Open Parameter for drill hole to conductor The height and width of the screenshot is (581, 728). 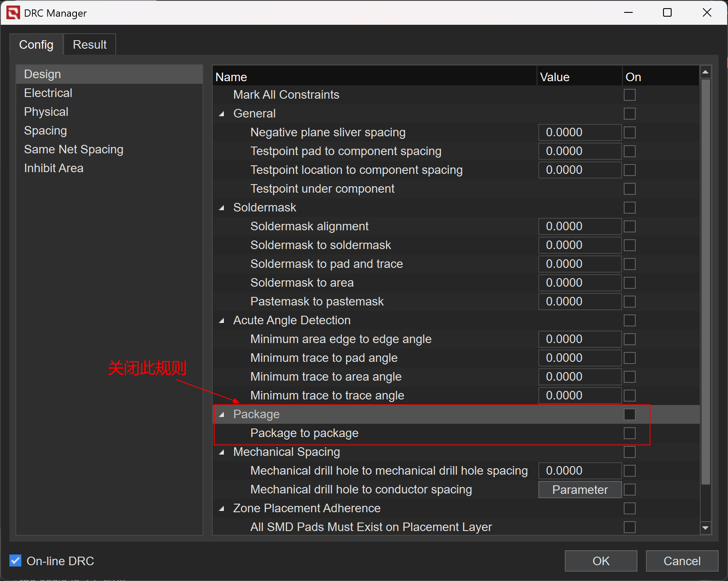tap(580, 490)
